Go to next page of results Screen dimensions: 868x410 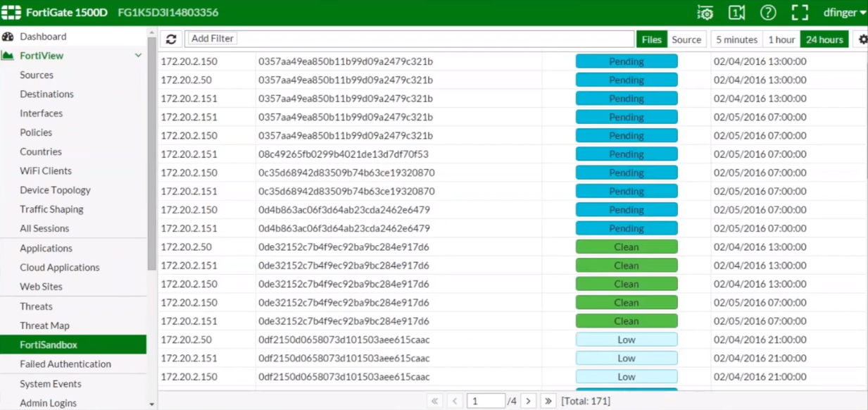tap(529, 401)
